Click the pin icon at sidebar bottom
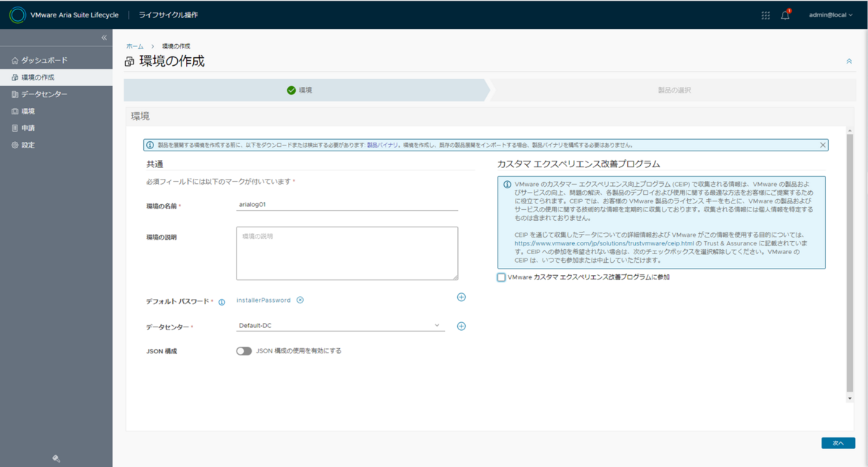Screen dimensions: 868x467 tap(56, 458)
